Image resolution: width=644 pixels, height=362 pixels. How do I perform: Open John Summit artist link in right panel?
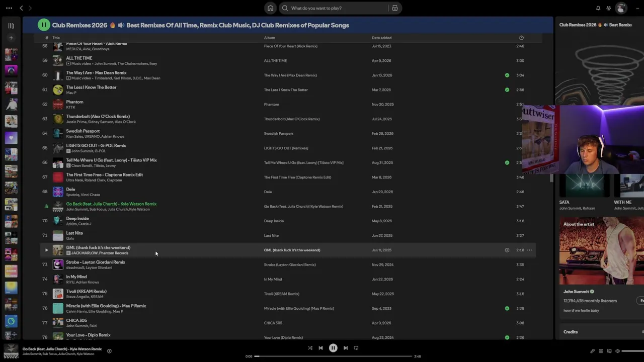(x=576, y=292)
